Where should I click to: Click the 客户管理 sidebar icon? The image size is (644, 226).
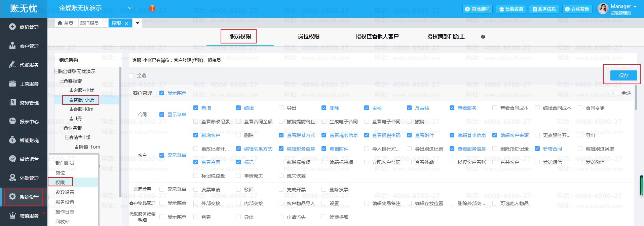[x=12, y=46]
